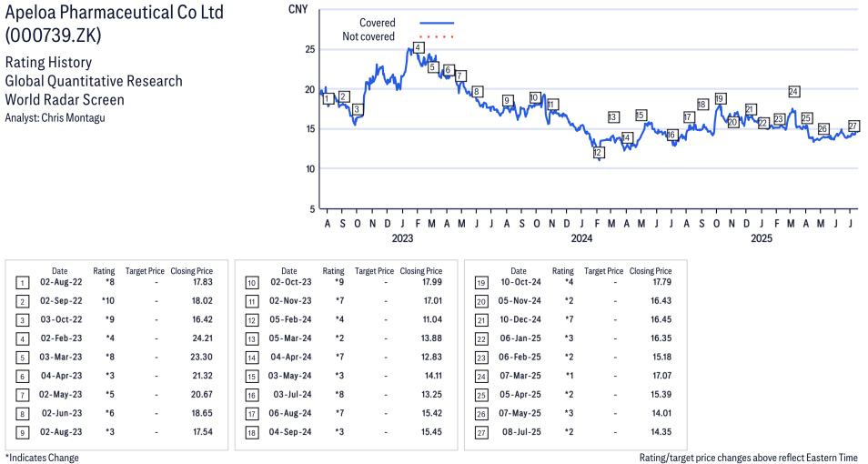Viewport: 868px width, 464px height.
Task: Click chart marker 13 above the price line
Action: click(612, 116)
